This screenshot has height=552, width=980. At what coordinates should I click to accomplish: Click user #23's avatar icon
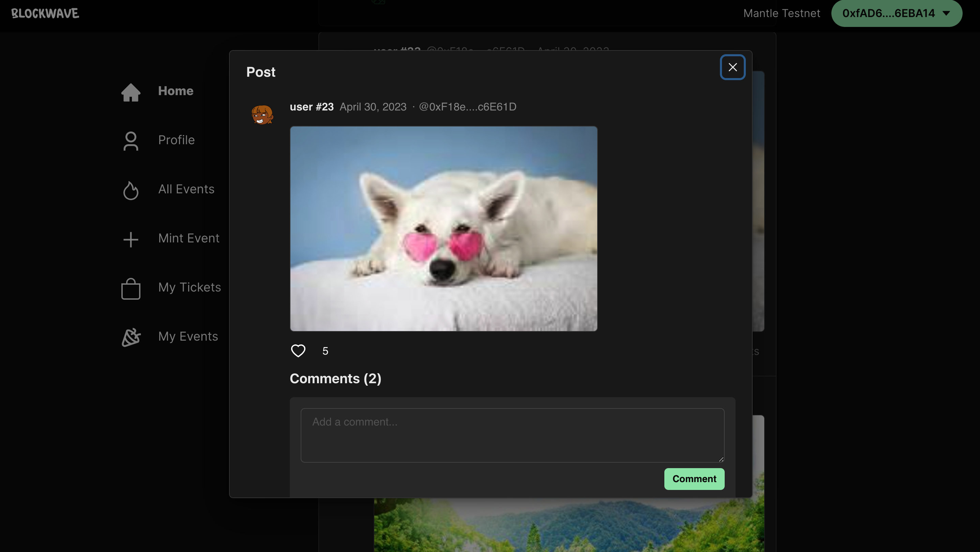click(262, 115)
